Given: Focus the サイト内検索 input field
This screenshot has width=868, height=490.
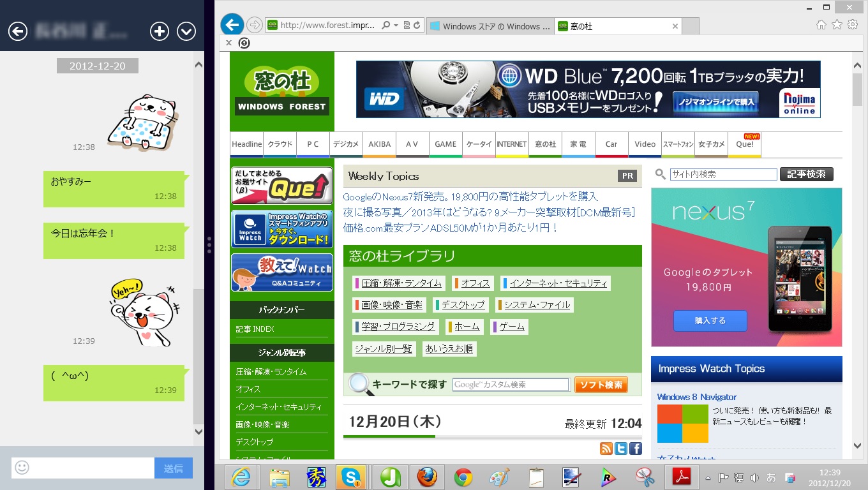Looking at the screenshot, I should 724,174.
